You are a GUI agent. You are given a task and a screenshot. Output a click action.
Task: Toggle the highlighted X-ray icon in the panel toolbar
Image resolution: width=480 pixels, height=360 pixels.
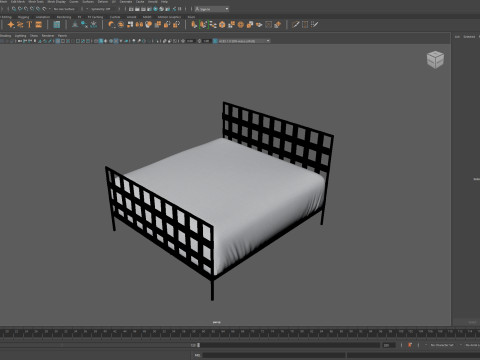point(116,41)
